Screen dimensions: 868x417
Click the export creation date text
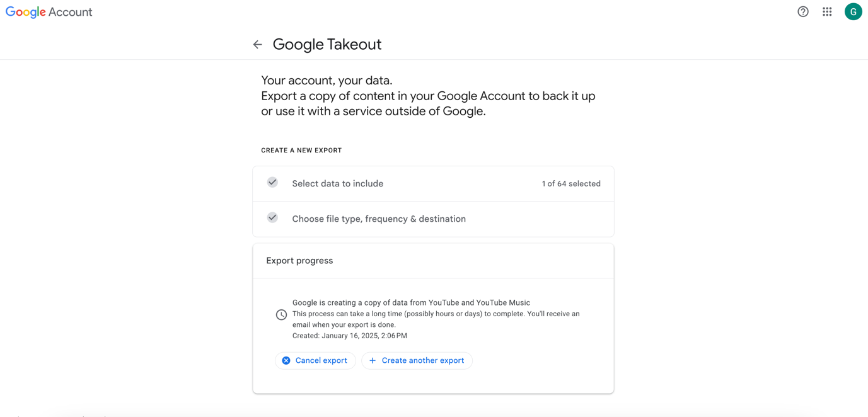point(349,336)
